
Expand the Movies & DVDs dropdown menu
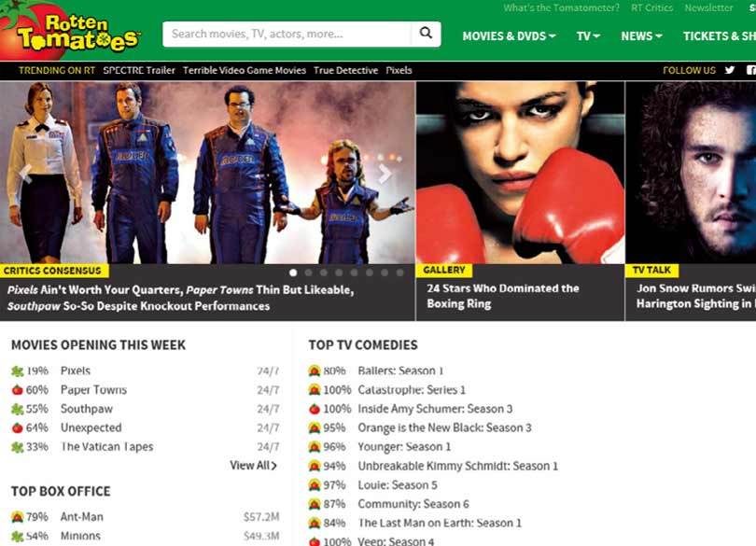coord(510,36)
